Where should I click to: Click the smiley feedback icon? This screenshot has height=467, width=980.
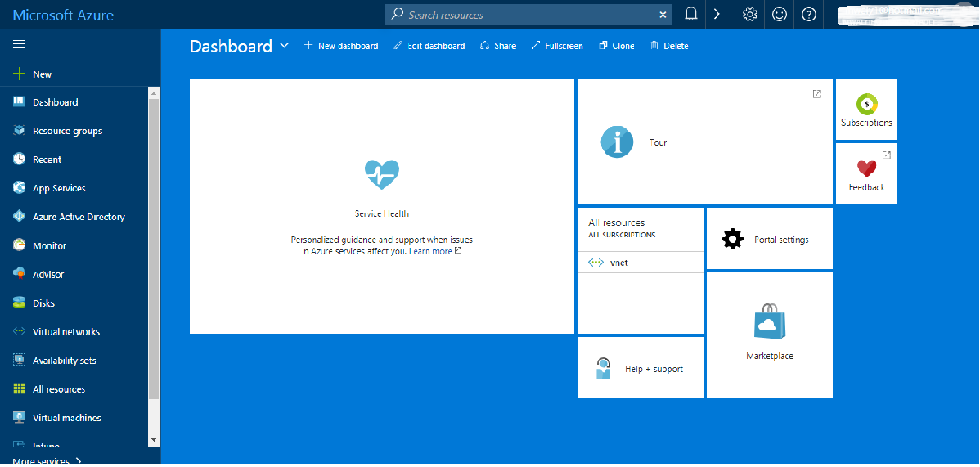tap(780, 15)
